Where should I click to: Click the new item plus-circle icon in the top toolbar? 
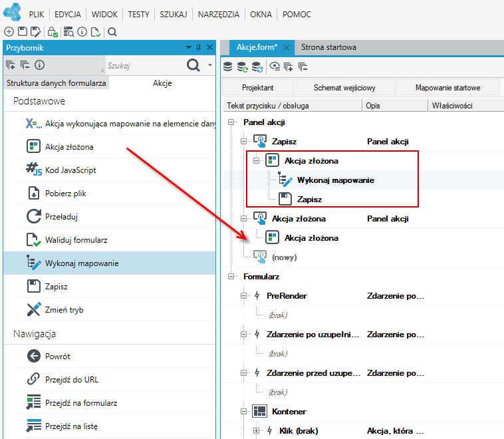[9, 31]
